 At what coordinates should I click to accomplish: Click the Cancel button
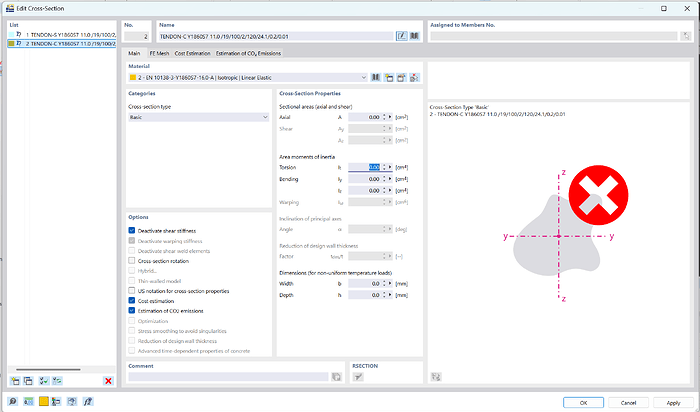pos(628,403)
